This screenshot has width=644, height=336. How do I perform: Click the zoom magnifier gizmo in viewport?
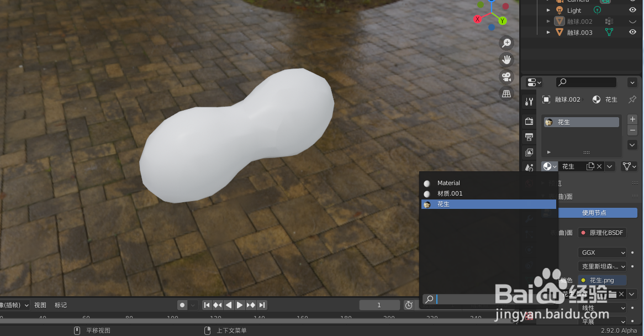pyautogui.click(x=506, y=43)
